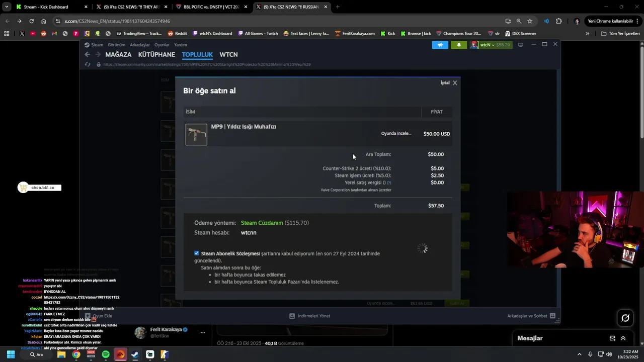Open the Steam menu in Steam client

pos(97,45)
